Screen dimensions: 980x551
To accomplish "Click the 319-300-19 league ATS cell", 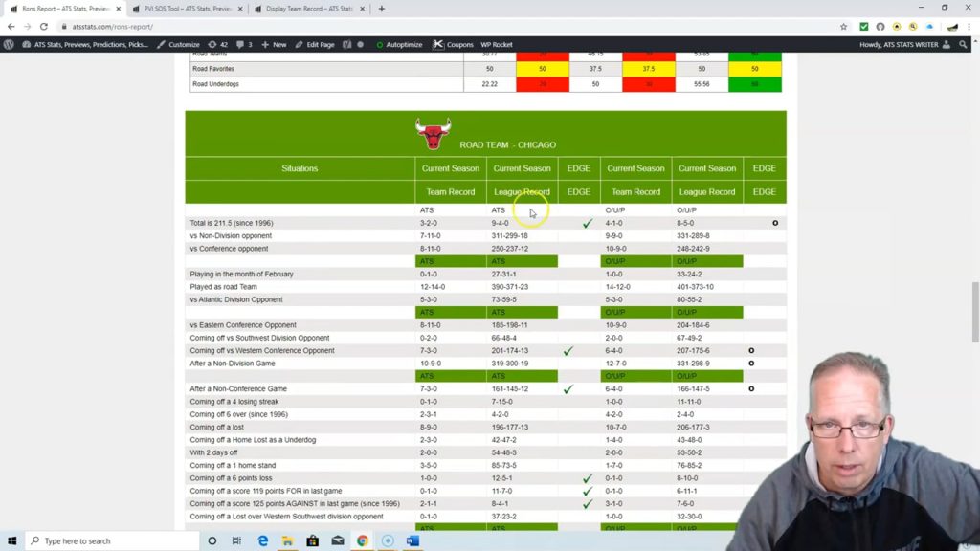I will click(x=509, y=363).
